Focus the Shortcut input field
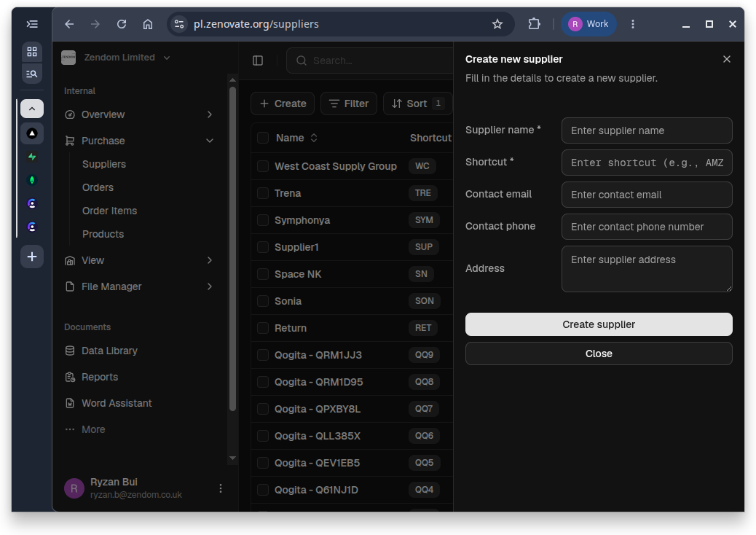The height and width of the screenshot is (535, 756). (x=647, y=163)
